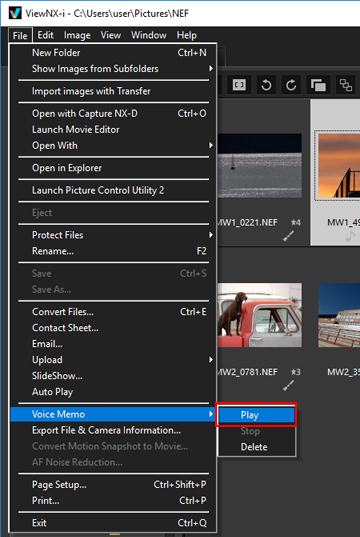Select Launch Picture Control Utility 2

113,190
